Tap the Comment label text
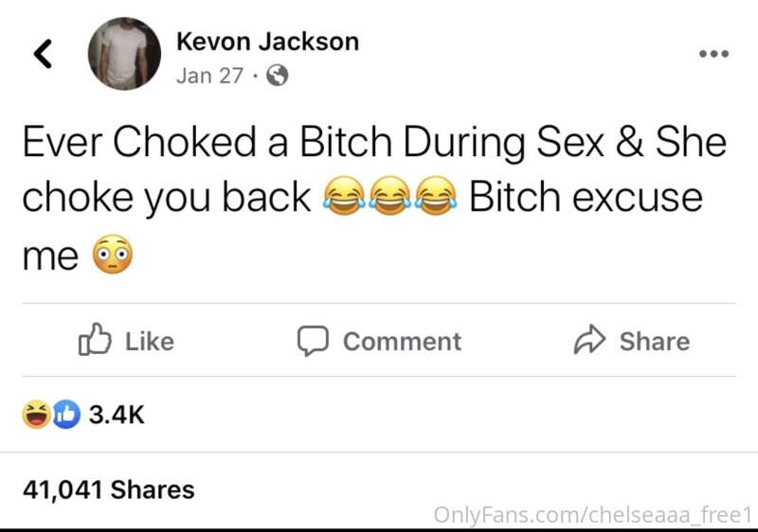Image resolution: width=758 pixels, height=532 pixels. pos(402,342)
